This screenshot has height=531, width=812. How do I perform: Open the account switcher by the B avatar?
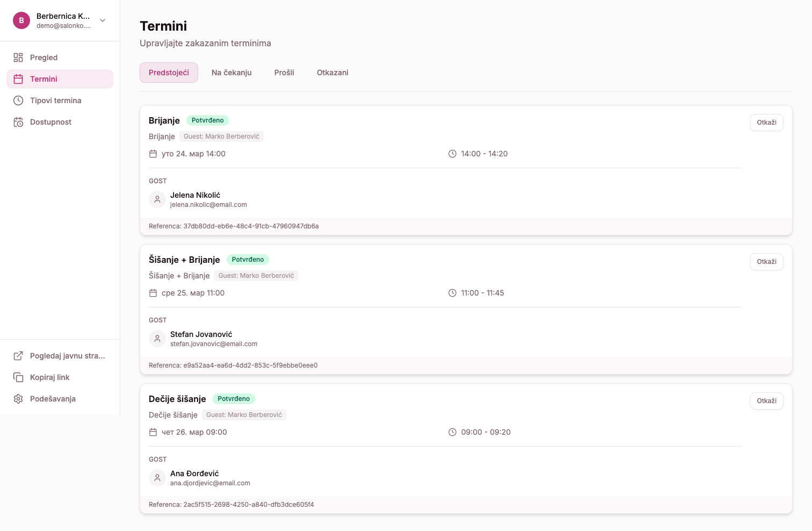click(21, 20)
